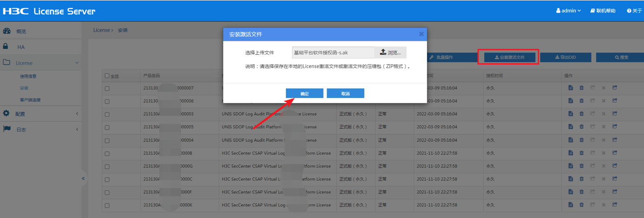
Task: Click the License folder icon in sidebar
Action: point(6,62)
